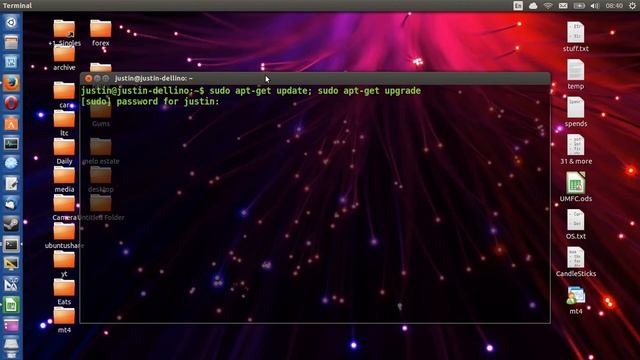640x360 pixels.
Task: Maximize the terminal window
Action: [x=106, y=78]
